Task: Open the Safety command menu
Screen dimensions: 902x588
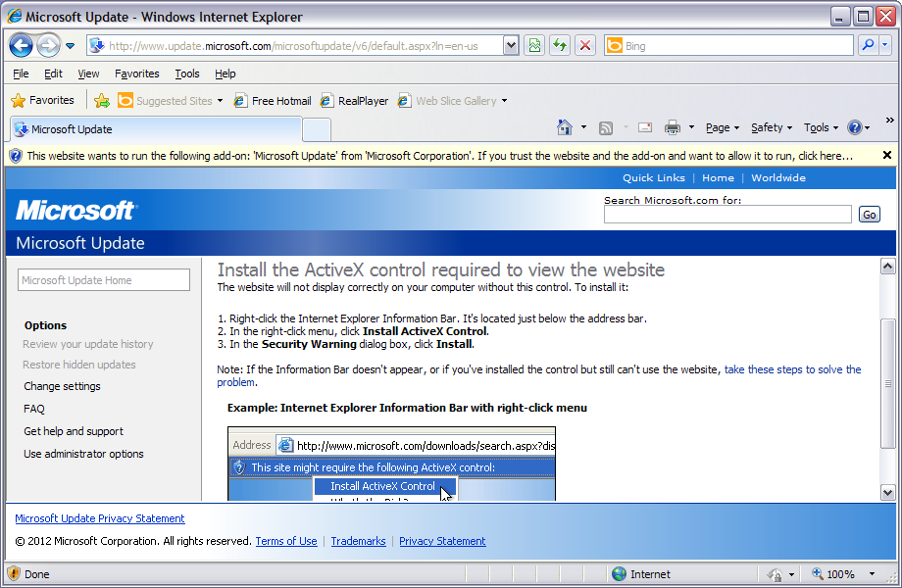Action: pyautogui.click(x=772, y=127)
